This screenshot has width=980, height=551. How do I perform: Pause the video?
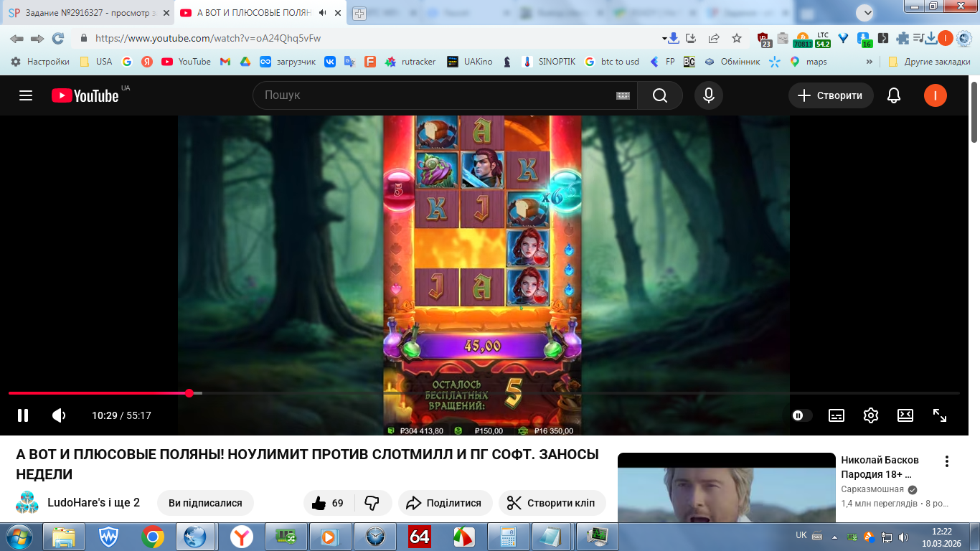(23, 415)
